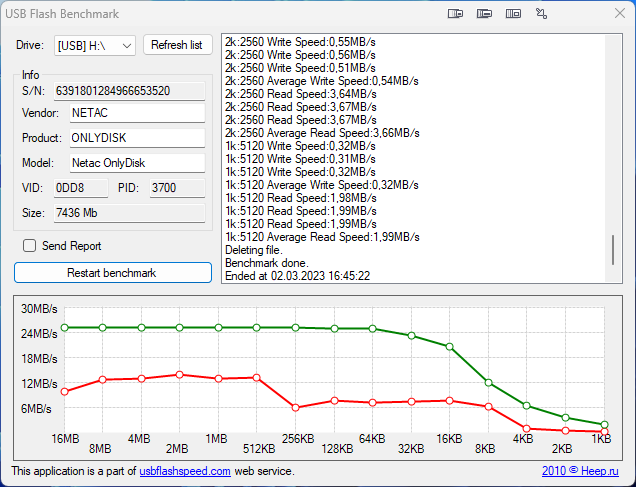Click the connected-nodes icon in the title bar

click(541, 14)
